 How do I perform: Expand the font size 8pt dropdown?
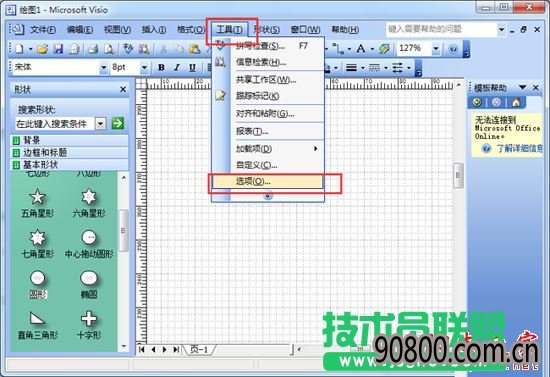coord(144,67)
